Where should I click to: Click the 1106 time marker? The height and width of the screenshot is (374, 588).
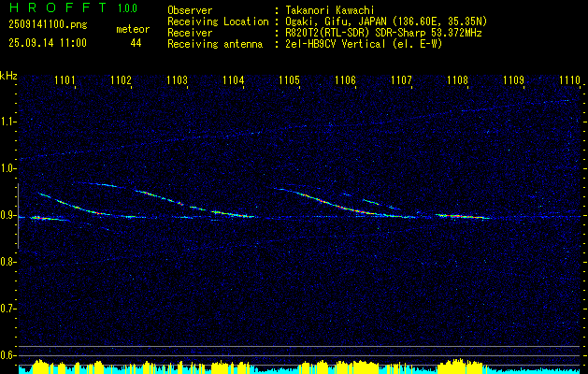[345, 79]
